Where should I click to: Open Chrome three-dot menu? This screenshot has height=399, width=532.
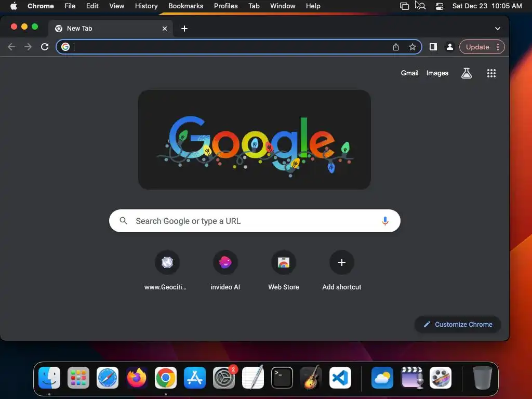pos(498,47)
